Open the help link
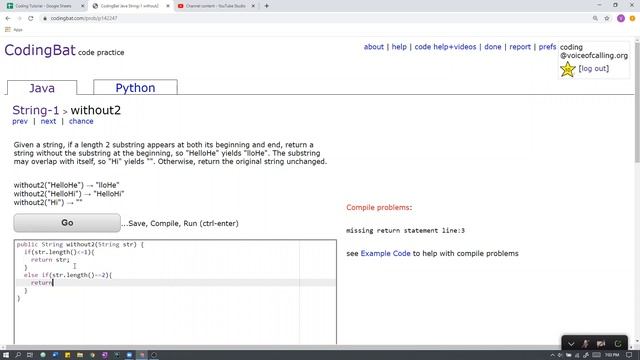640x360 pixels. tap(399, 47)
